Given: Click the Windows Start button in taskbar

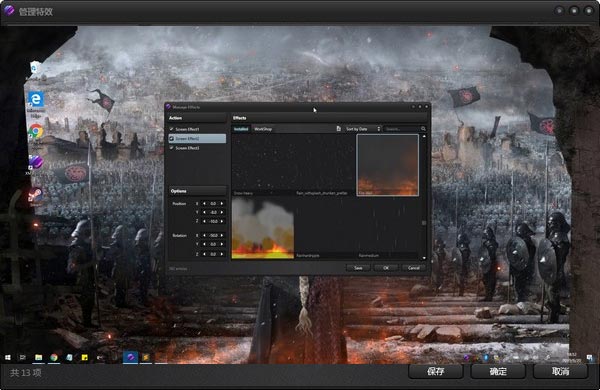Looking at the screenshot, I should click(8, 357).
